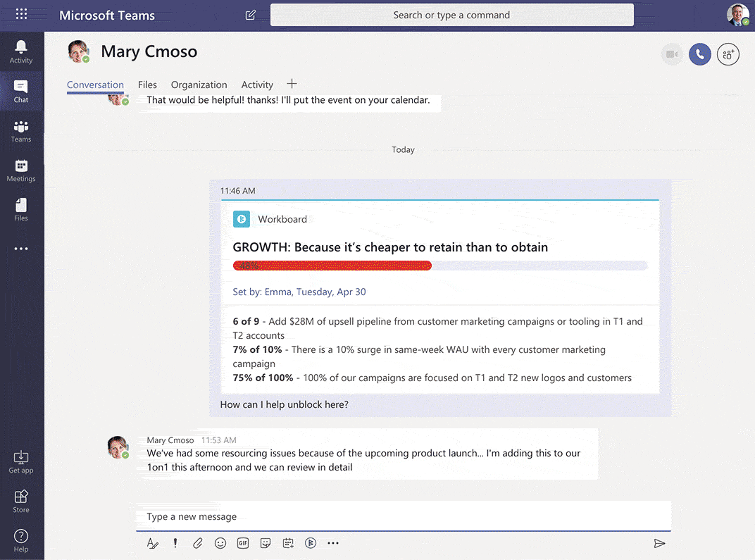The width and height of the screenshot is (755, 560).
Task: Open Chat in the left sidebar
Action: click(x=21, y=92)
